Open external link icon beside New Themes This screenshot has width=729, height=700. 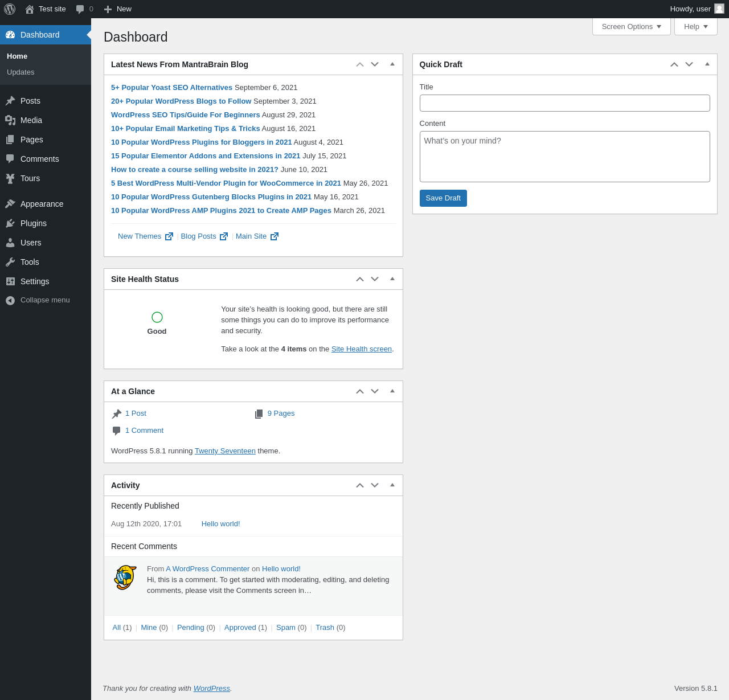point(169,236)
